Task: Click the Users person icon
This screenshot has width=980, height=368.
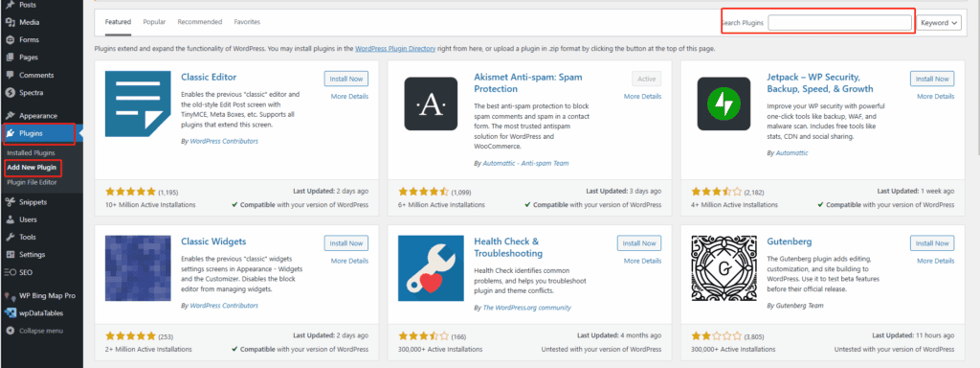Action: (x=10, y=219)
